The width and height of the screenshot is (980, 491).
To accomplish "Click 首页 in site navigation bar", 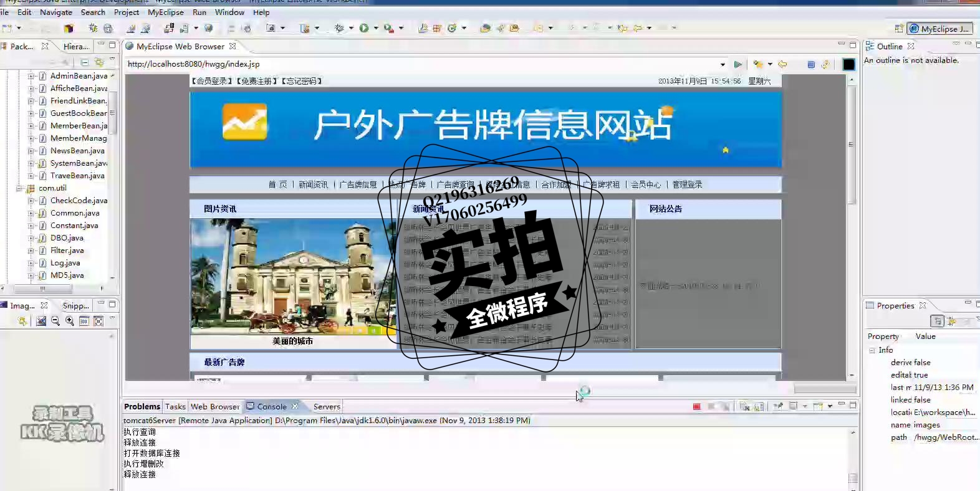I will click(x=278, y=184).
